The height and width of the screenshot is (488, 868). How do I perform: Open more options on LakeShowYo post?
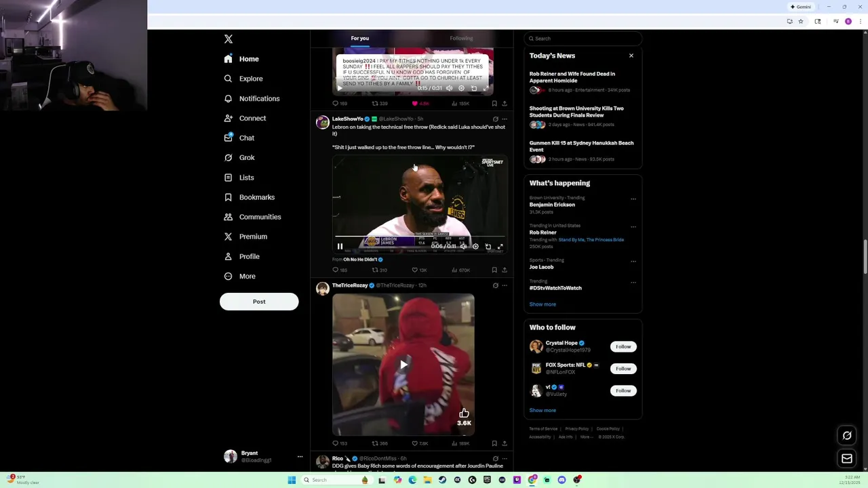(504, 119)
